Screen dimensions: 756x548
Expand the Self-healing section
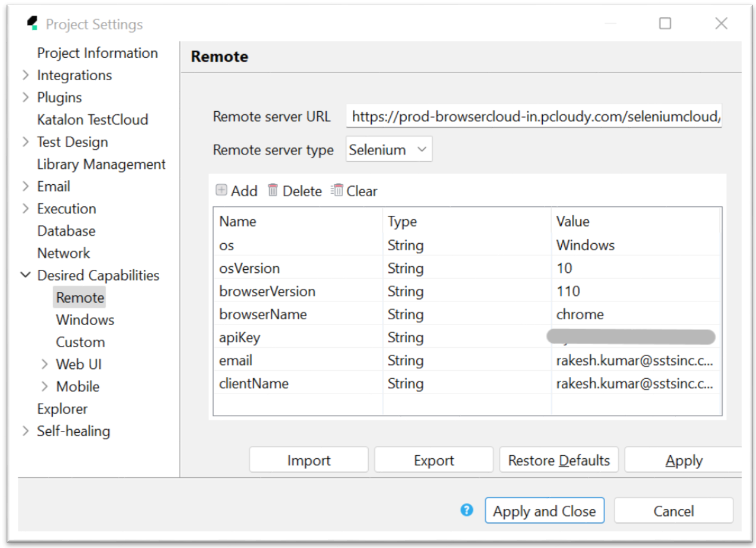coord(26,431)
